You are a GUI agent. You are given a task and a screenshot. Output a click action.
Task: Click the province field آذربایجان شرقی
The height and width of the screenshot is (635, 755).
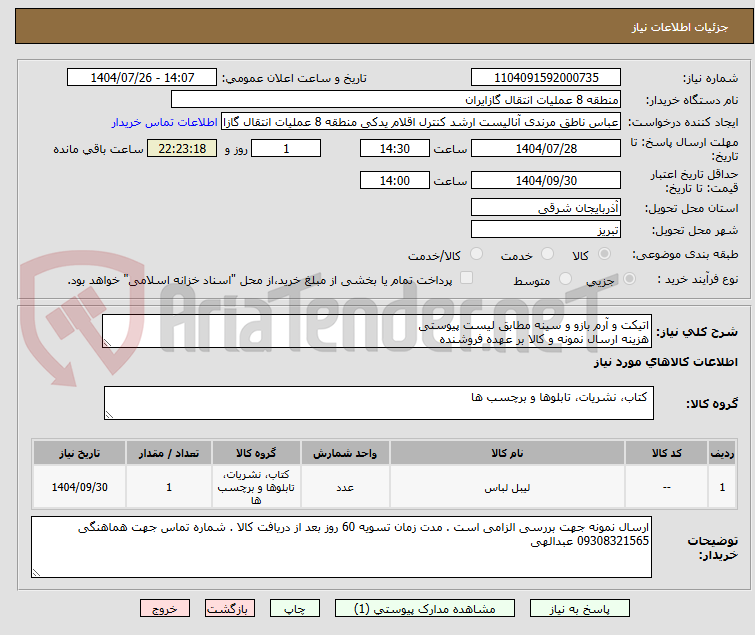click(546, 207)
